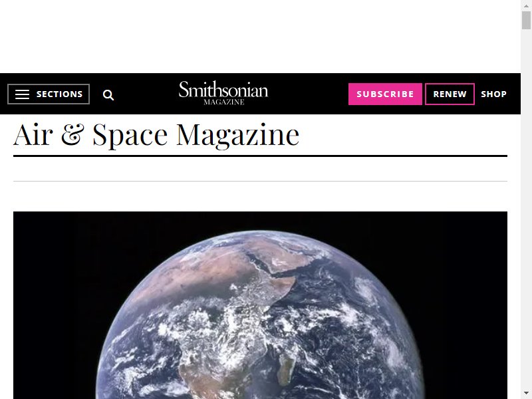Click the word MAGAZINE beneath Smithsonian logo
Image resolution: width=532 pixels, height=399 pixels.
click(x=224, y=102)
